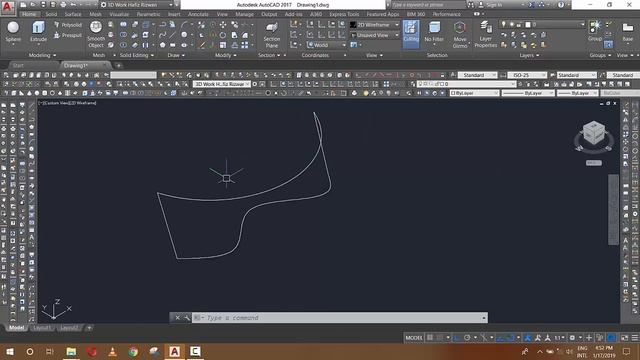Open a new drawing tab with plus
This screenshot has height=360, width=640.
tap(118, 65)
